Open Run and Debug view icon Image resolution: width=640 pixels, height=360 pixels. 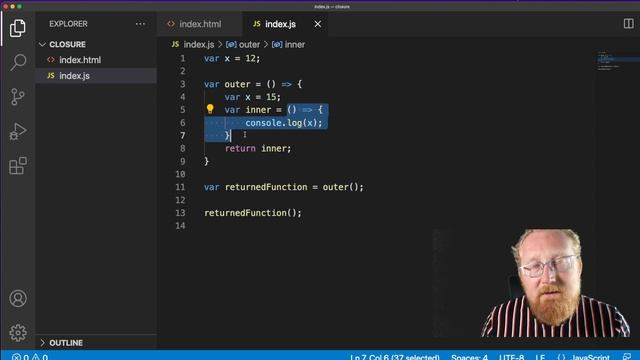(18, 131)
